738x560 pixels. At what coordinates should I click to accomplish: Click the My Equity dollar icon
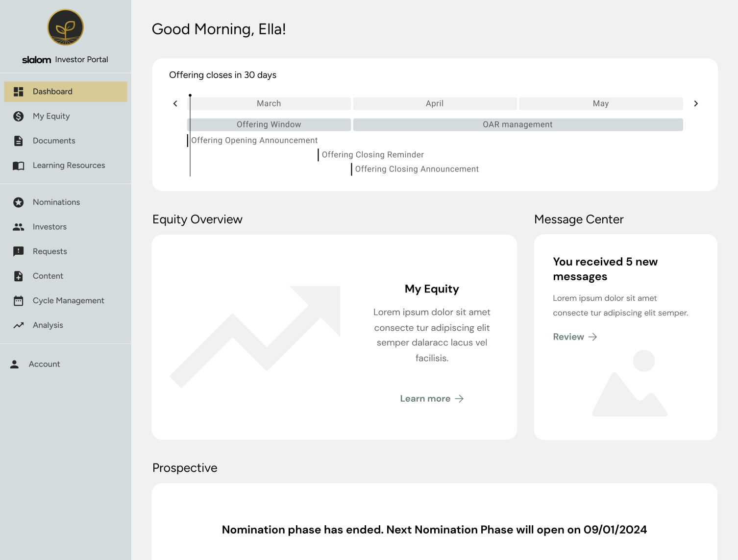19,116
